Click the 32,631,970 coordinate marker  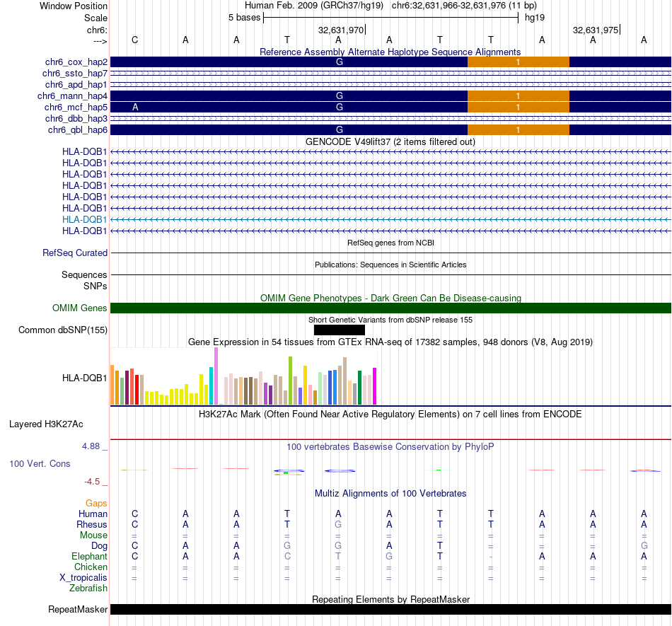click(x=341, y=30)
